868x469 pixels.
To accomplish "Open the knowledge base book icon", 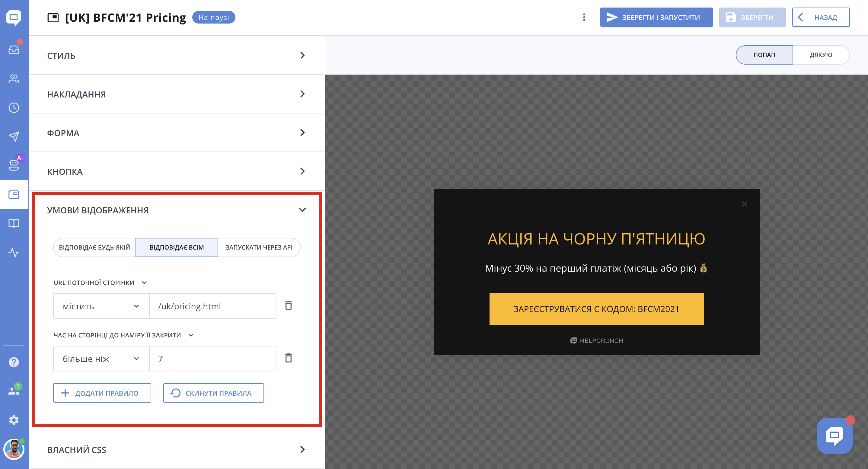I will coord(14,223).
